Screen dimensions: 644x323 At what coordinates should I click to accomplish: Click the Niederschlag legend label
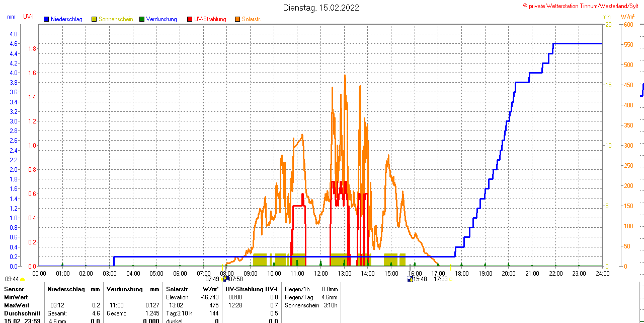tap(66, 19)
